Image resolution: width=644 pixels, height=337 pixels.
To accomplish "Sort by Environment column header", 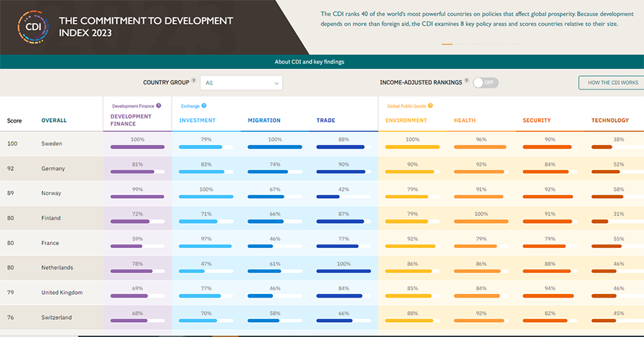I will (x=406, y=120).
